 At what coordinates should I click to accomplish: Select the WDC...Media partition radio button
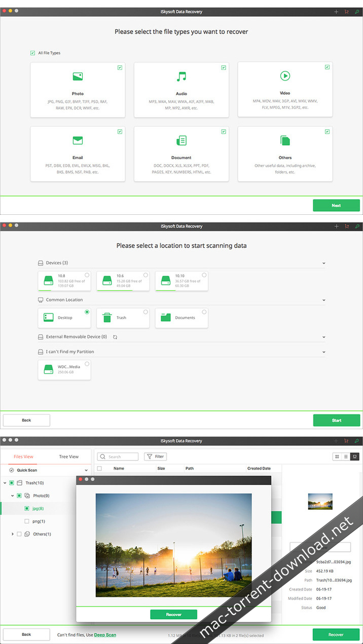87,364
